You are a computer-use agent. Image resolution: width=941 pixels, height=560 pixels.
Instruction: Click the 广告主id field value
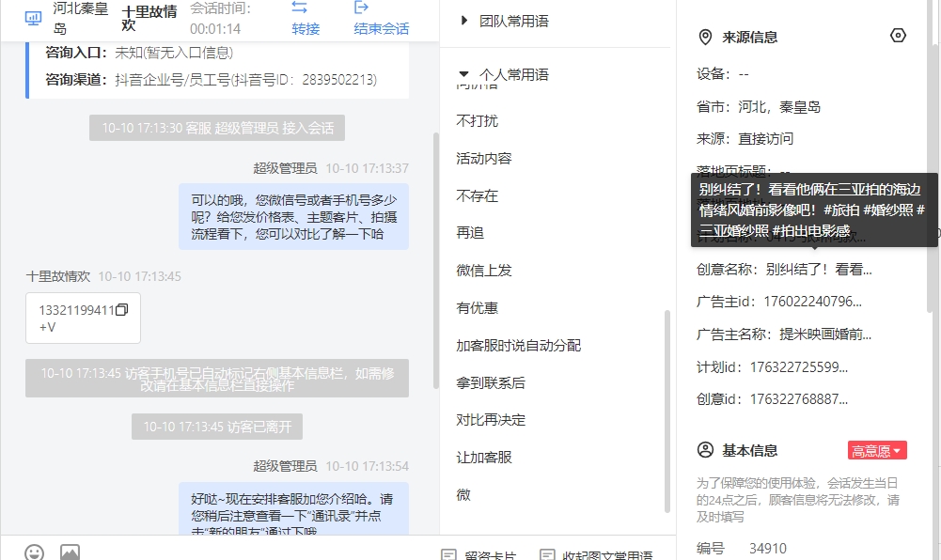point(812,302)
